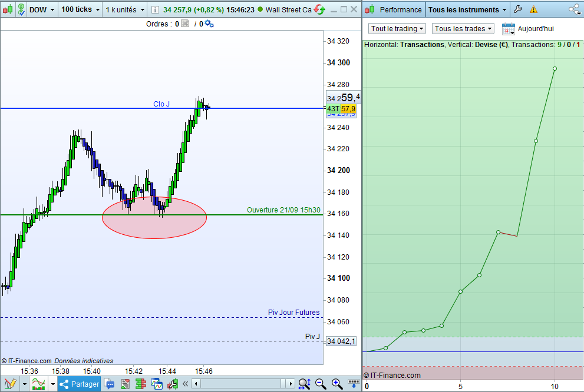Open the Tous les trades dropdown
Viewport: 584px width, 392px height.
[463, 29]
